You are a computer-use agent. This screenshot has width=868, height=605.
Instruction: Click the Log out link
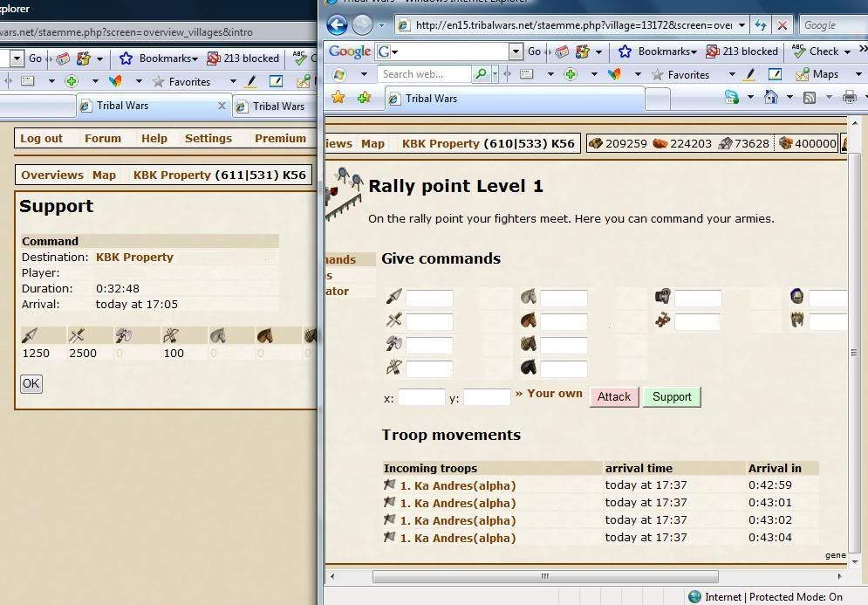coord(42,139)
